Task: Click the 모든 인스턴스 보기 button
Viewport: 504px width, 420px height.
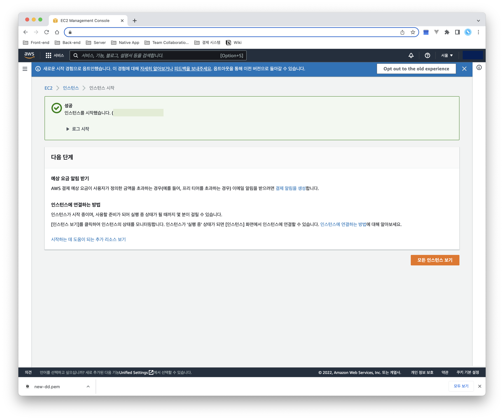Action: click(435, 260)
